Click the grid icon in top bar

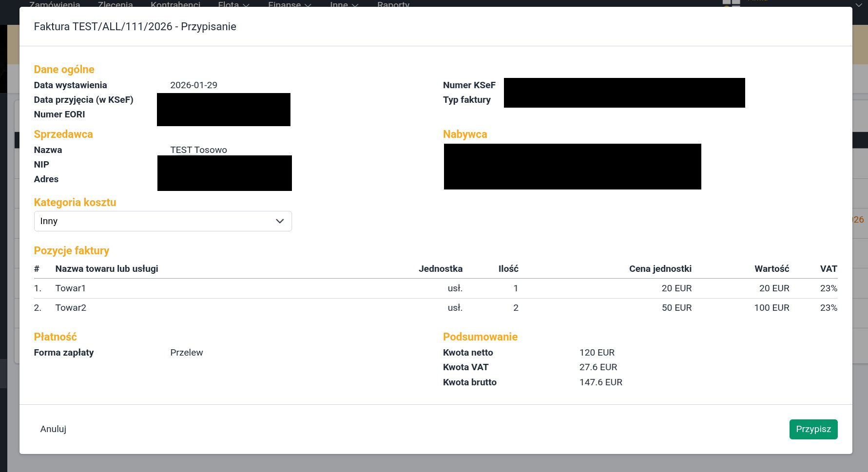coord(731,3)
